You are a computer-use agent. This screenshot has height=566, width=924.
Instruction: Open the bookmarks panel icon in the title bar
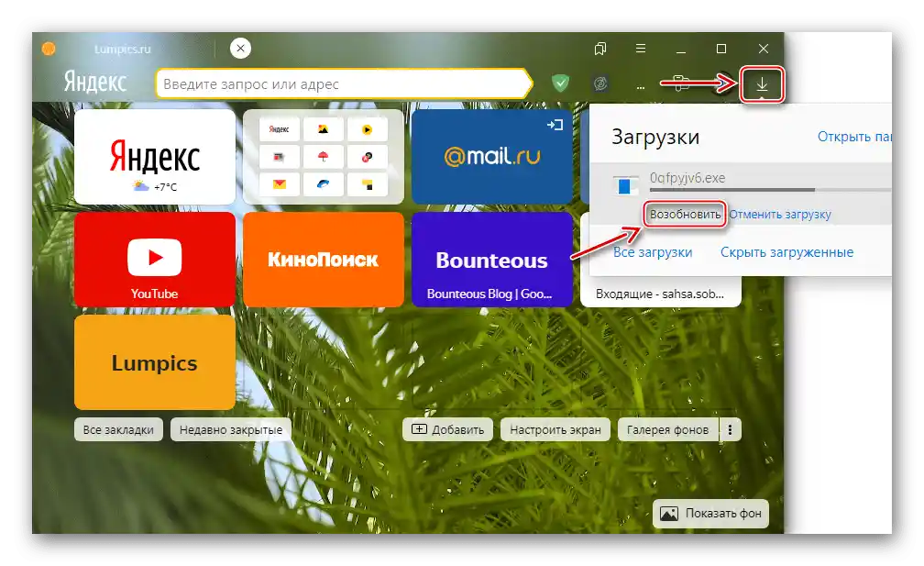(599, 49)
